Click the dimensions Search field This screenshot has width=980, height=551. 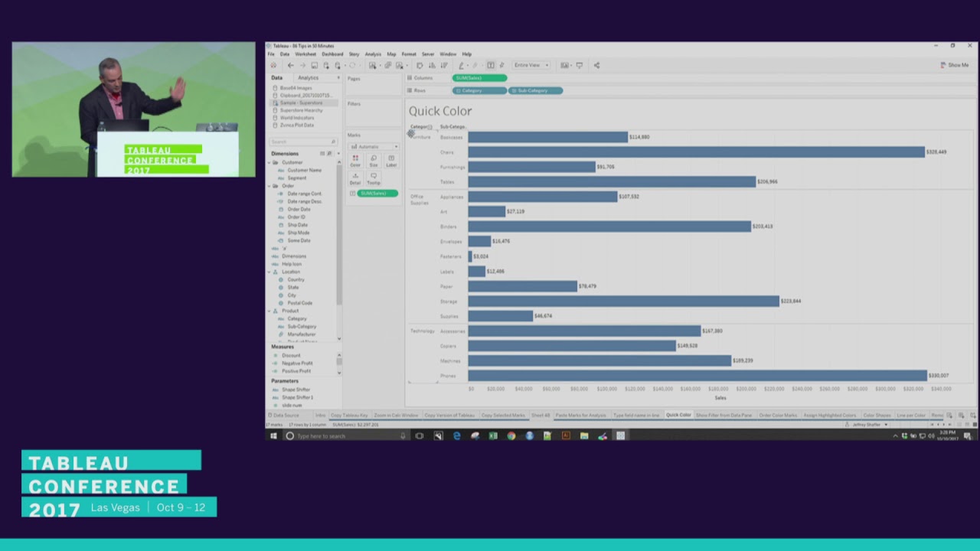click(x=302, y=142)
